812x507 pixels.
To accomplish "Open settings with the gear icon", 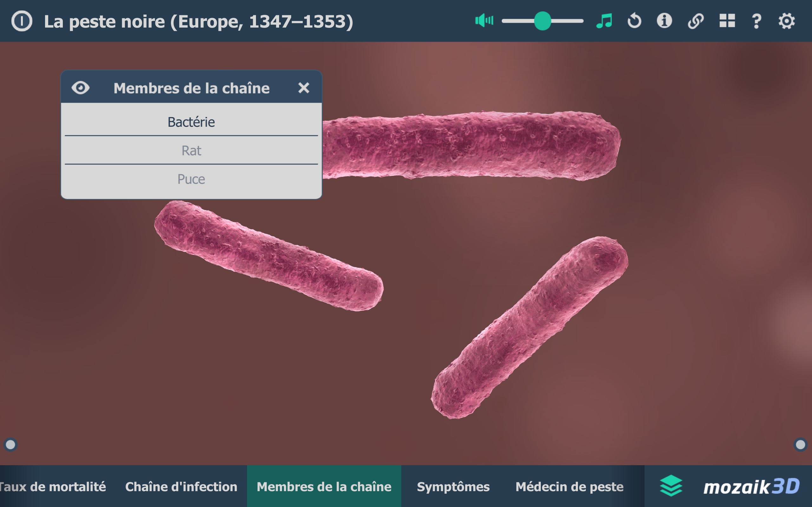I will (786, 21).
